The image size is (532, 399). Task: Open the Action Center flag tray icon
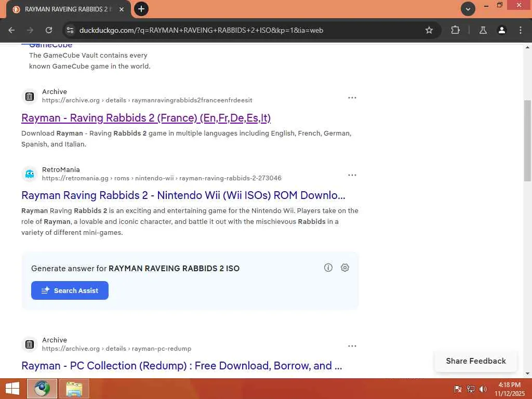(458, 389)
